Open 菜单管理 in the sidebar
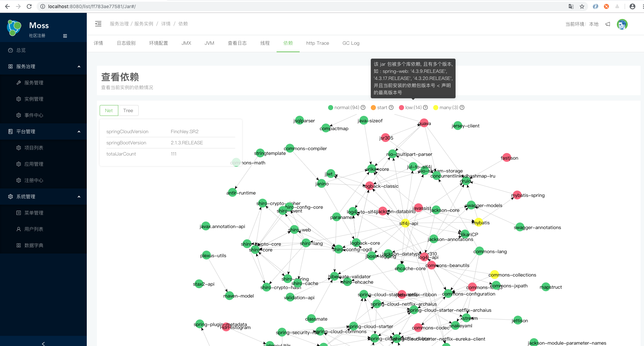 click(43, 213)
